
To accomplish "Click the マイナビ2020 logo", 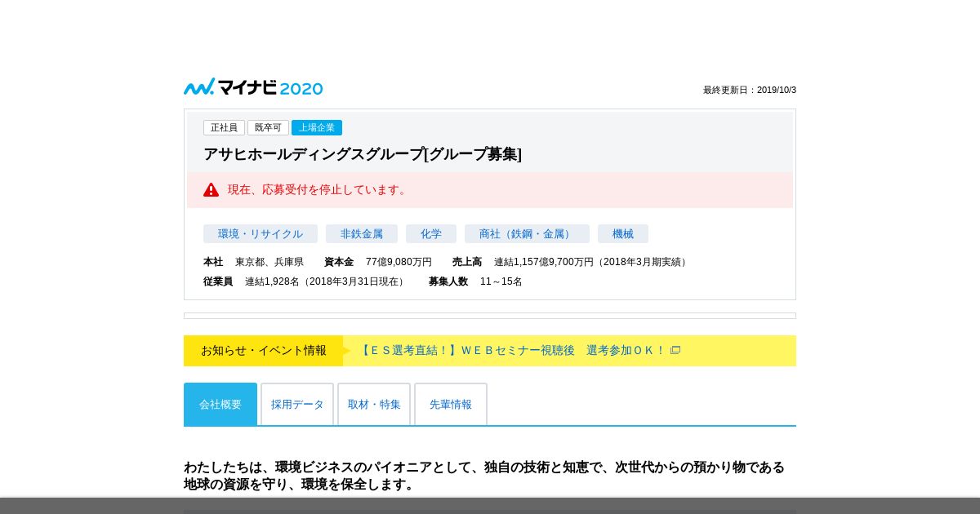I will 253,87.
